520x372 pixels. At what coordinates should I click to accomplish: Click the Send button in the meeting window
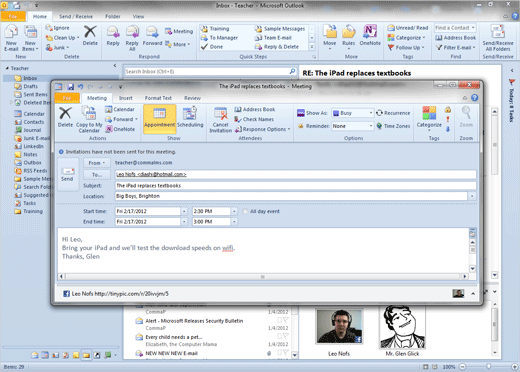coord(68,174)
